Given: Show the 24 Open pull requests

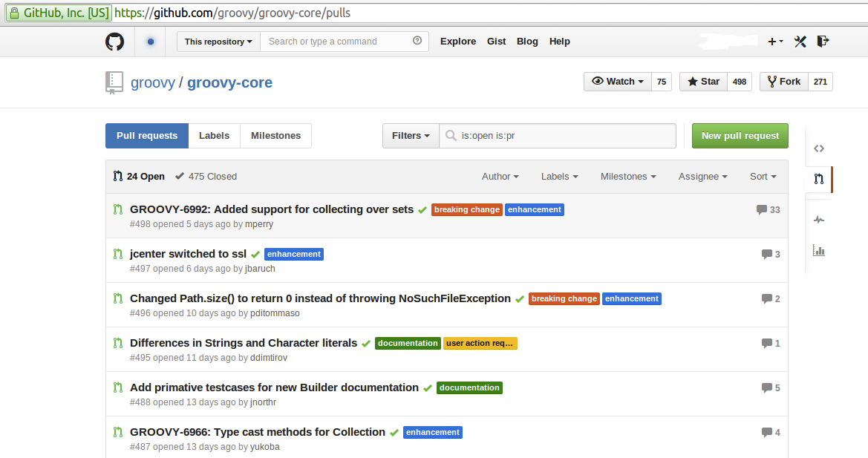Looking at the screenshot, I should click(139, 177).
